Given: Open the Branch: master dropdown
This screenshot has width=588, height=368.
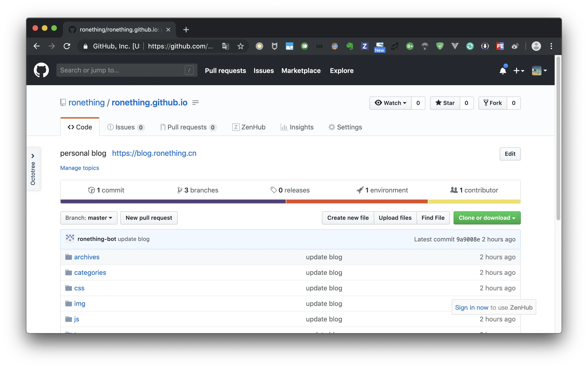Looking at the screenshot, I should point(89,218).
